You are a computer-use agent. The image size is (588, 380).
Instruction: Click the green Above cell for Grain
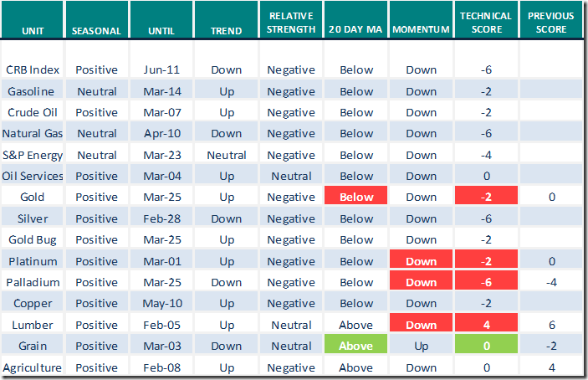point(356,346)
